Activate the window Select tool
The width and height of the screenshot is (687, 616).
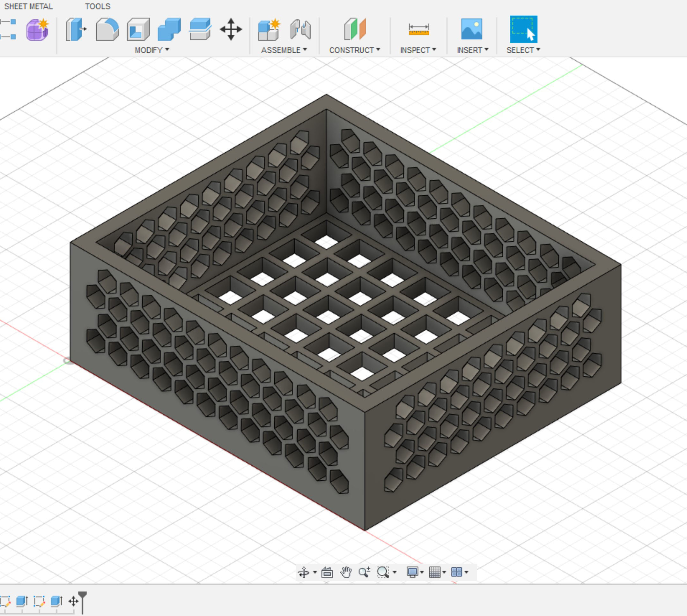(x=524, y=29)
